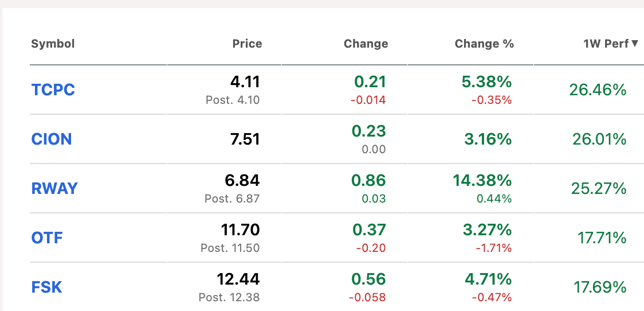Sort by Change % column header

tap(484, 44)
